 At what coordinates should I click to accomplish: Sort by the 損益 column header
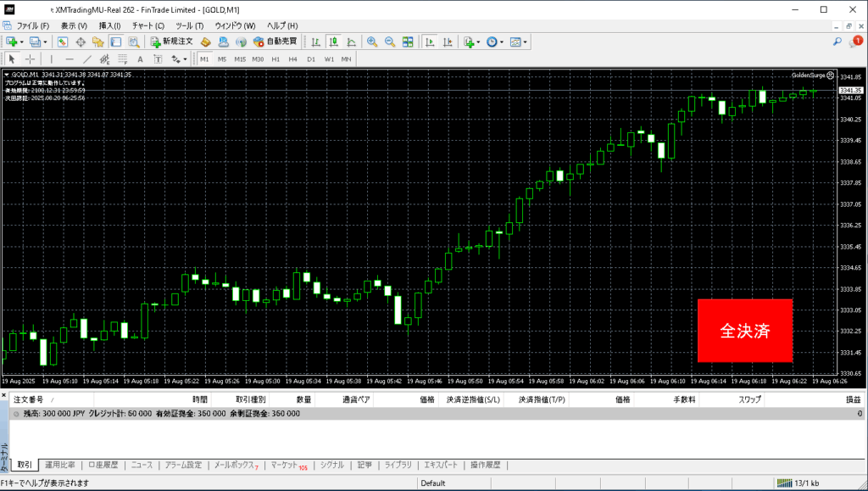[x=853, y=399]
